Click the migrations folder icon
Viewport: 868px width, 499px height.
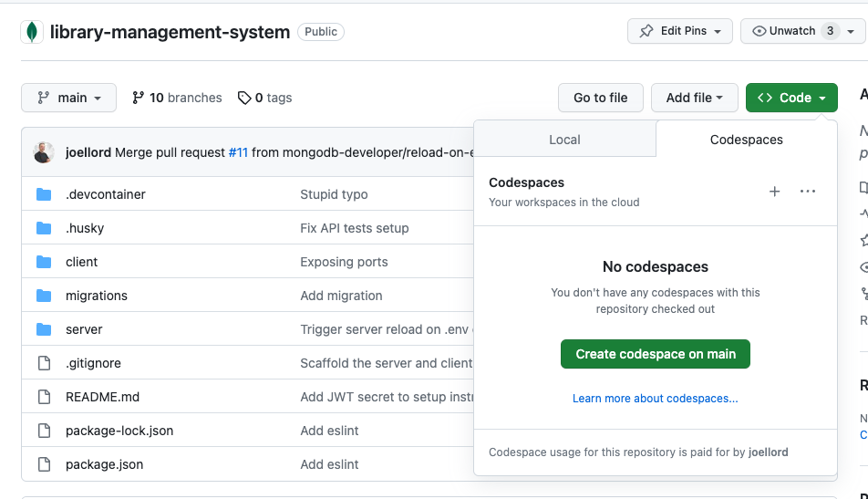coord(44,296)
